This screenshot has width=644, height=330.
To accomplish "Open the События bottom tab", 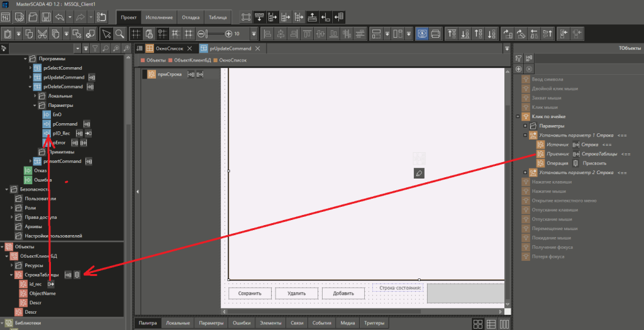I will pyautogui.click(x=321, y=323).
